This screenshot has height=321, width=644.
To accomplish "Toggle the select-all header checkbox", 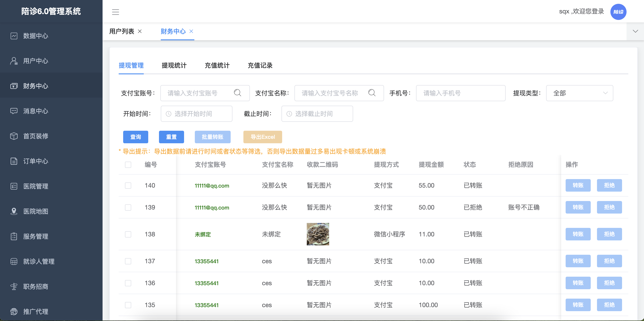I will (128, 165).
